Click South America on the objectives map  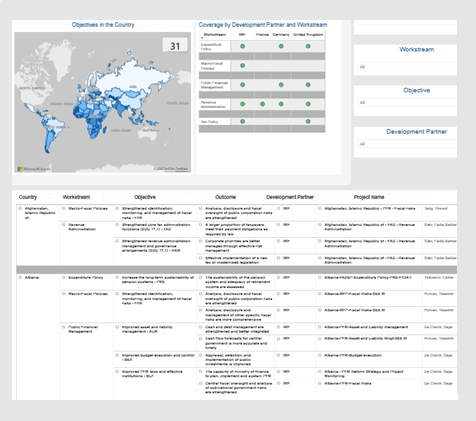click(x=53, y=132)
